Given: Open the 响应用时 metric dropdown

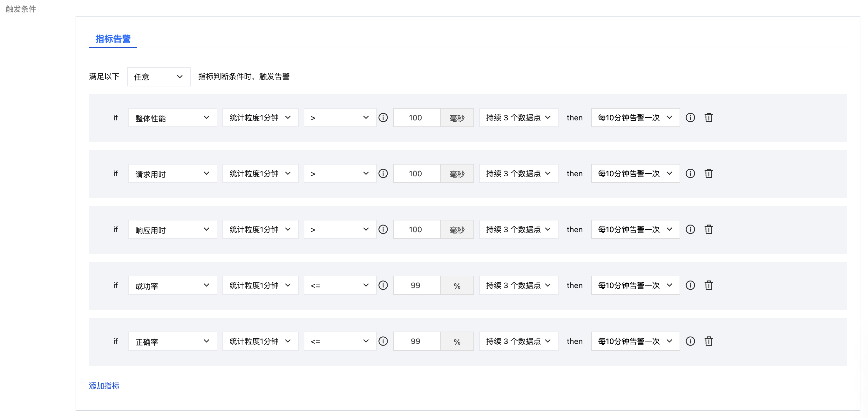Looking at the screenshot, I should click(173, 229).
